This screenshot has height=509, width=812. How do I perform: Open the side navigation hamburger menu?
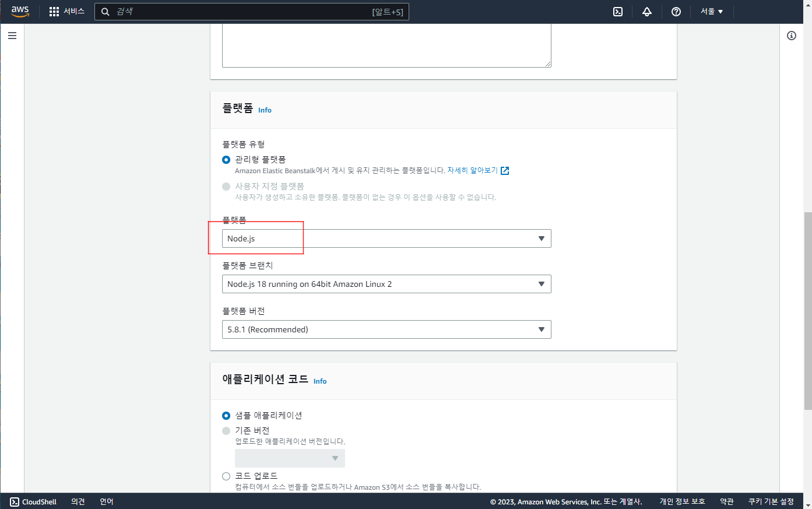coord(12,36)
